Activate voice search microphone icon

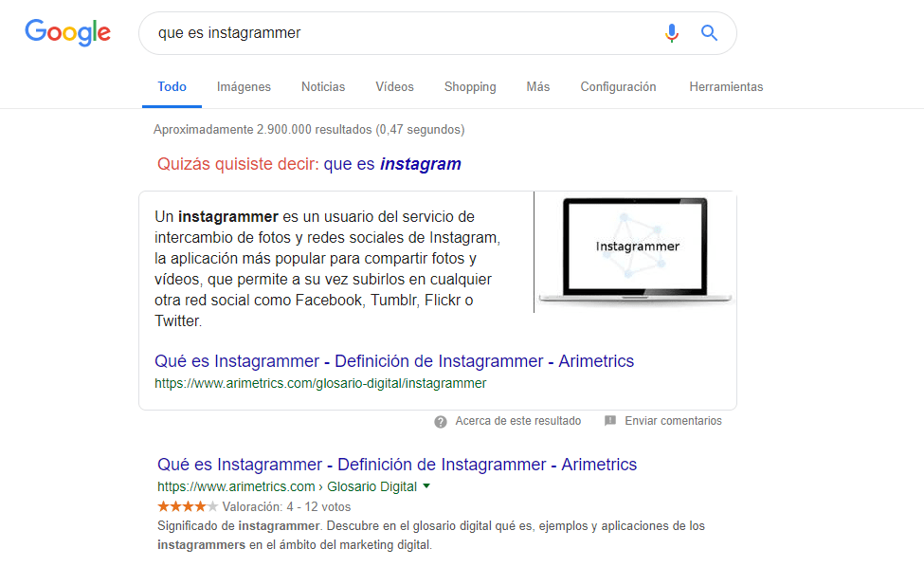671,33
